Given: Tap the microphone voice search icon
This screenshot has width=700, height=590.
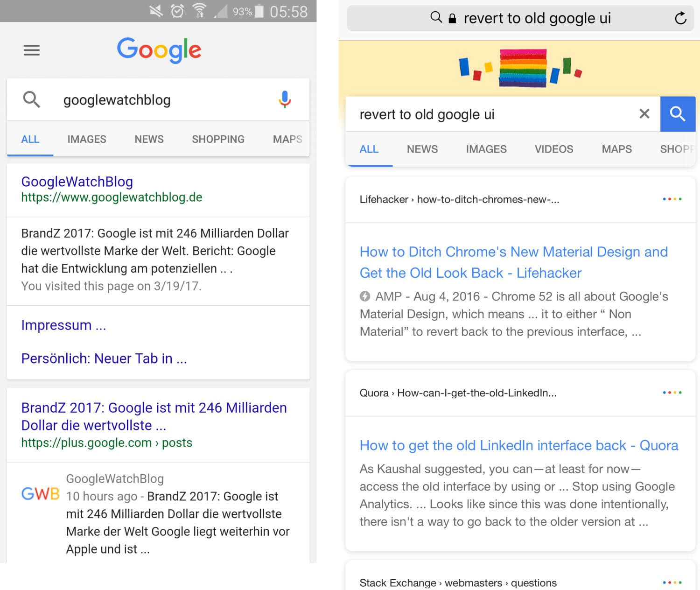Looking at the screenshot, I should pyautogui.click(x=285, y=99).
